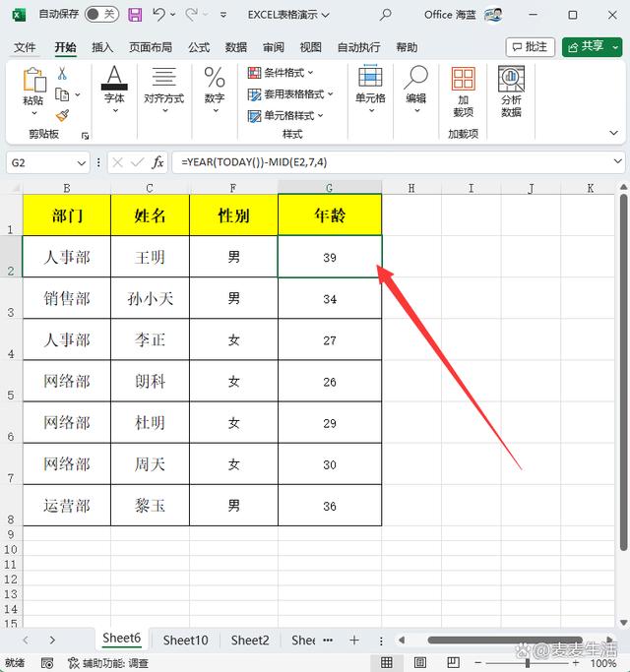Viewport: 630px width, 672px height.
Task: Click the next sheet navigation arrow
Action: click(52, 641)
